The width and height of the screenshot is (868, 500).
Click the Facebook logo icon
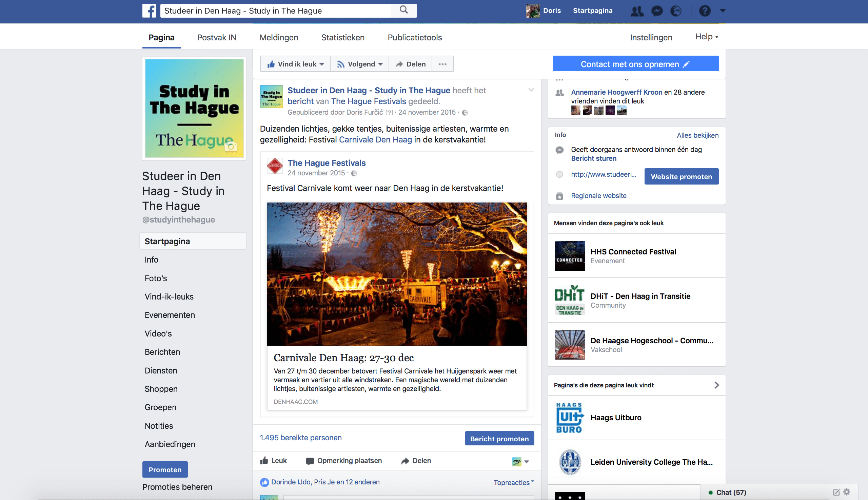point(149,11)
